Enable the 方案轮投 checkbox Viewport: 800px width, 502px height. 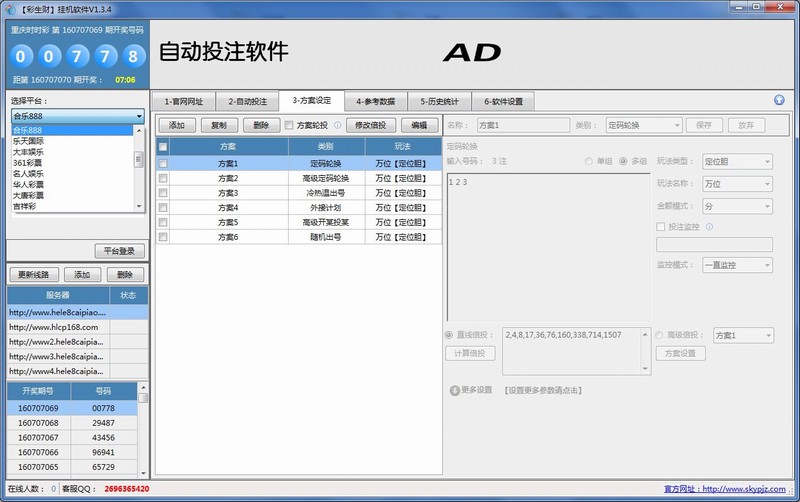(x=289, y=125)
